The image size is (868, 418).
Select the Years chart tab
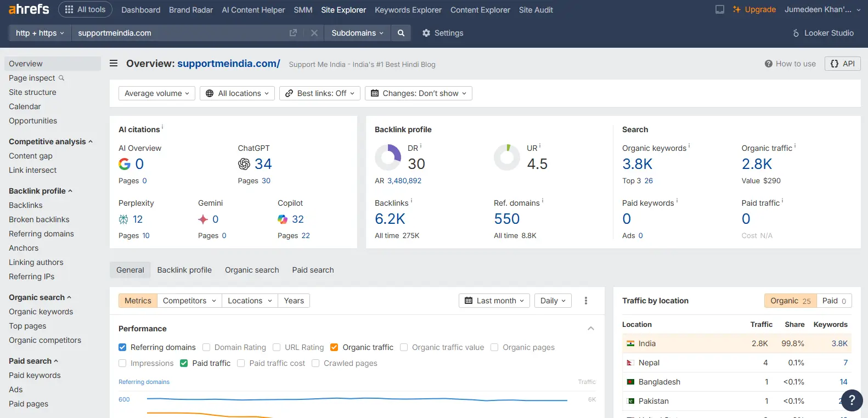coord(294,301)
